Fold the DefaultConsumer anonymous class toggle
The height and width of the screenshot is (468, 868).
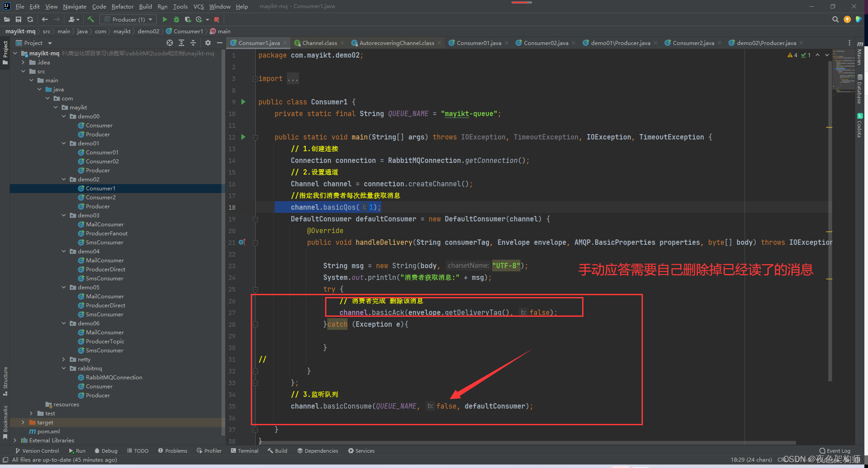(255, 219)
